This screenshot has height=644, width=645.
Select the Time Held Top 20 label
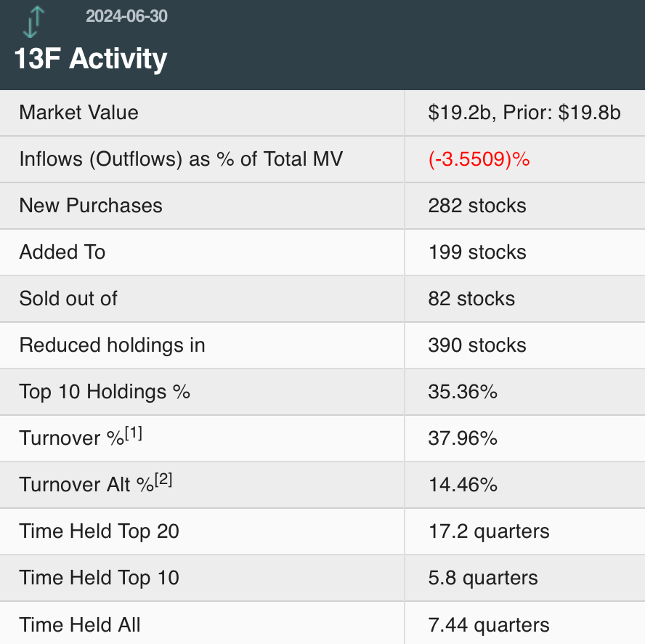(x=100, y=531)
